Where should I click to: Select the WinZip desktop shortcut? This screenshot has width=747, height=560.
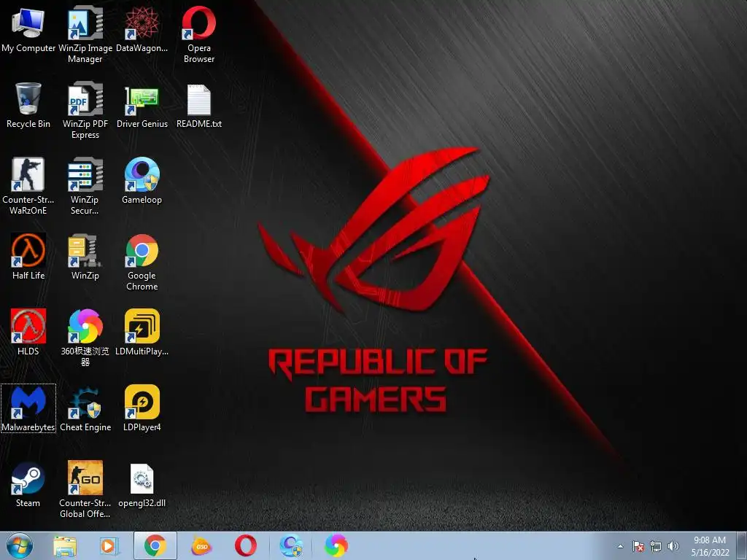(85, 257)
